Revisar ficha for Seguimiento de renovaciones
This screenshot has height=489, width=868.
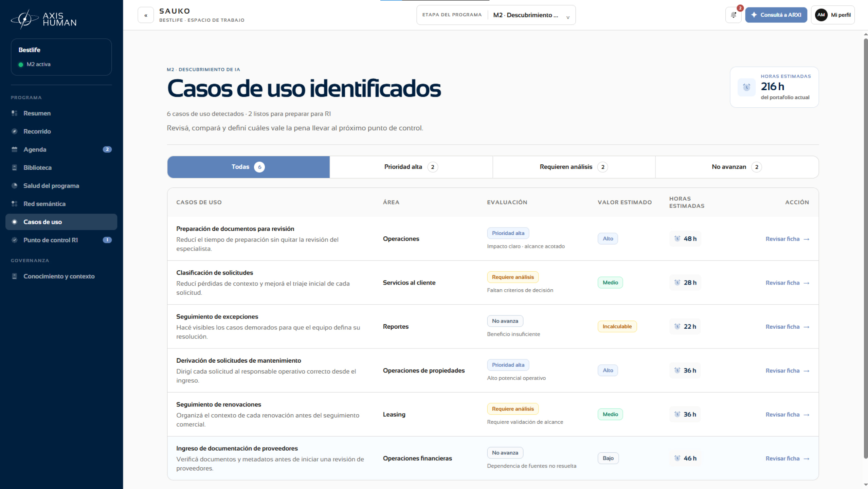787,415
